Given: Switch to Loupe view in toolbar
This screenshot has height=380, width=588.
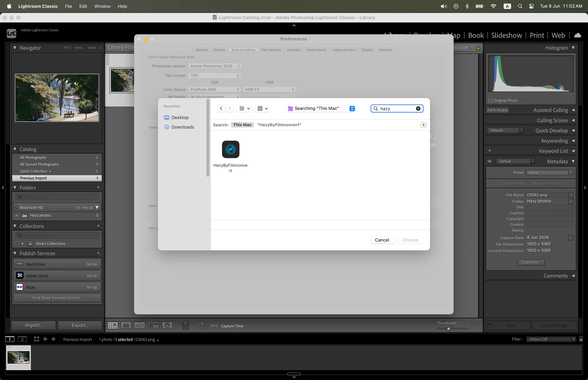Looking at the screenshot, I should pos(126,325).
